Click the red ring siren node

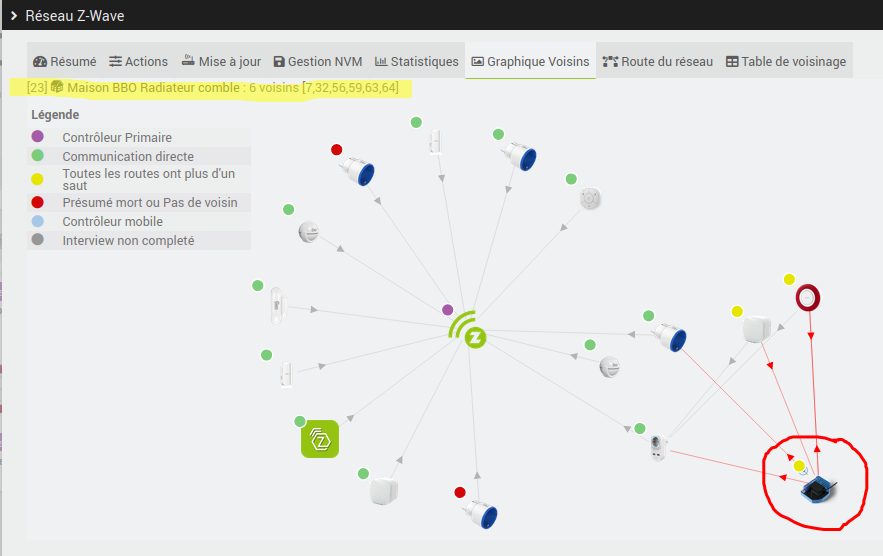pyautogui.click(x=808, y=297)
